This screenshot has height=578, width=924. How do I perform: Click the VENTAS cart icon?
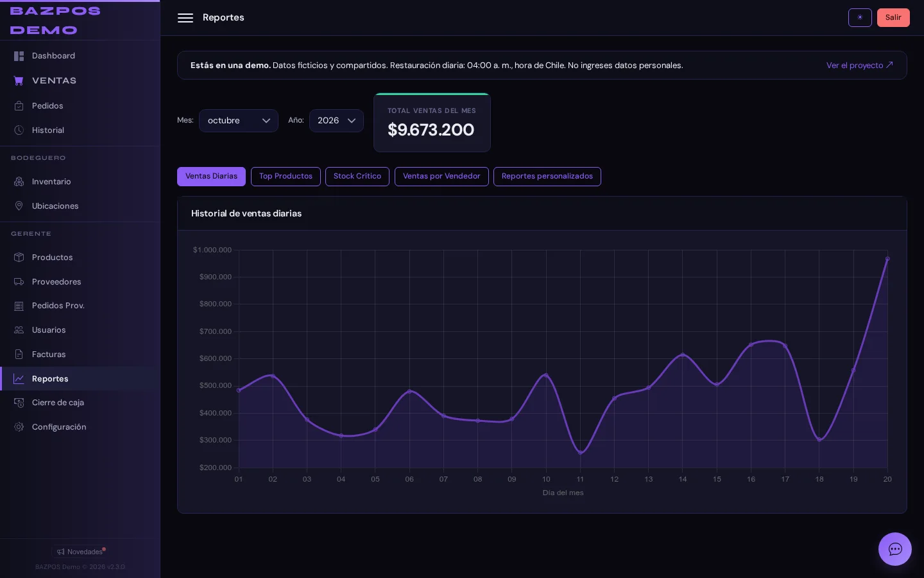(19, 80)
